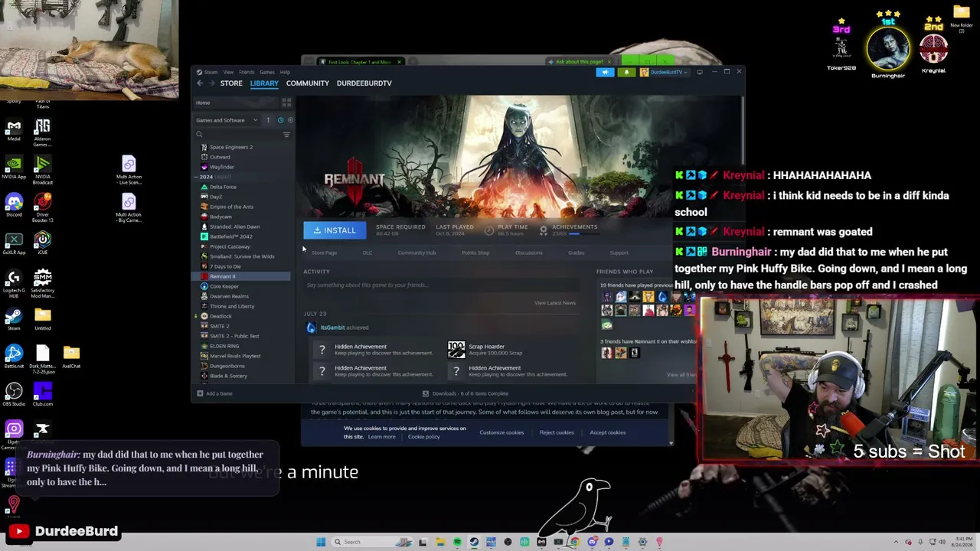Toggle the ready-to-play filter icon

[290, 120]
